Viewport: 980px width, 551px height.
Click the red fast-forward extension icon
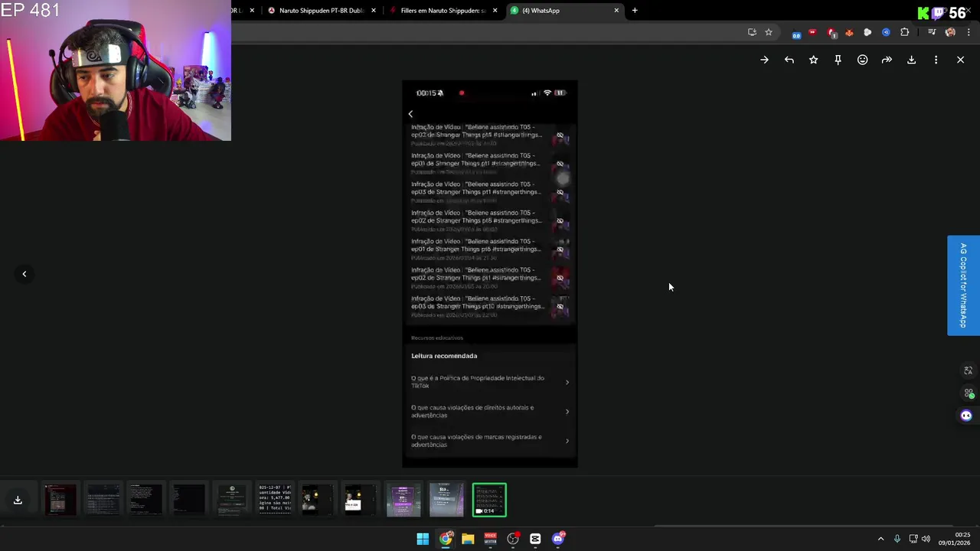(812, 32)
